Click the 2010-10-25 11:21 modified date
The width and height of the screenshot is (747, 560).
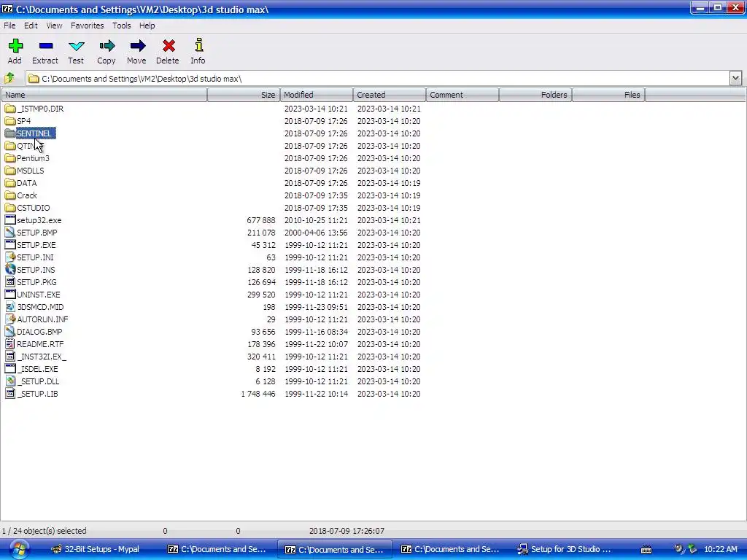point(317,220)
